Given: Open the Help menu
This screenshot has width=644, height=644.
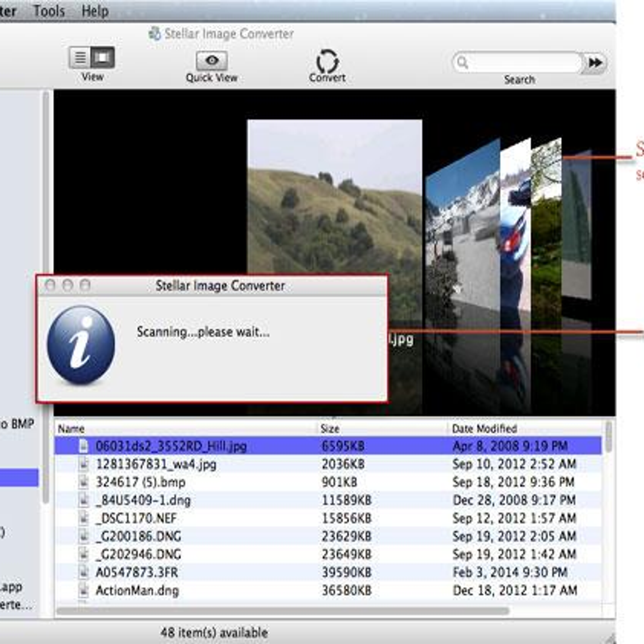Looking at the screenshot, I should pos(95,11).
